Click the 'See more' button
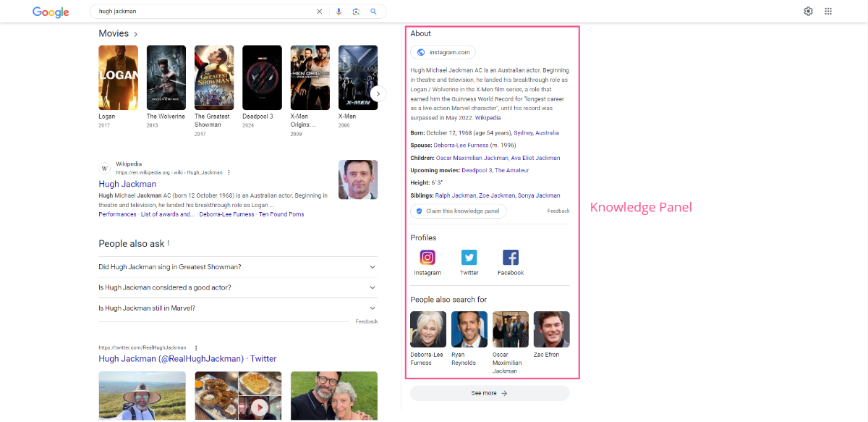Viewport: 868px width, 422px height. 490,393
